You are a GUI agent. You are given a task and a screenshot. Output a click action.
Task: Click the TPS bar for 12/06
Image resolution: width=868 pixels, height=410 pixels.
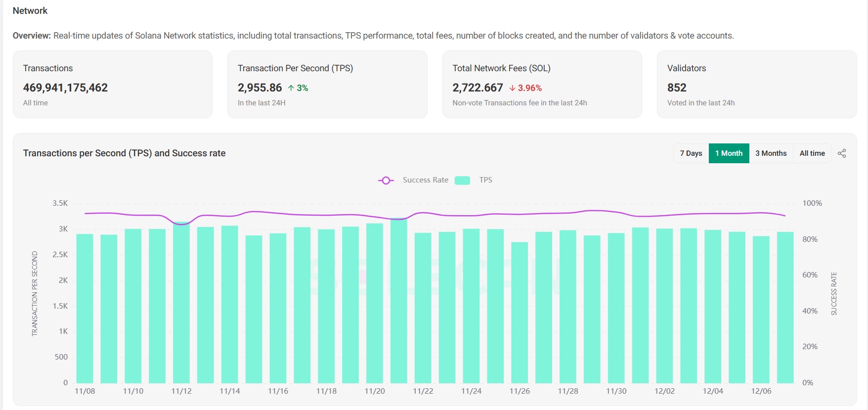[x=761, y=309]
